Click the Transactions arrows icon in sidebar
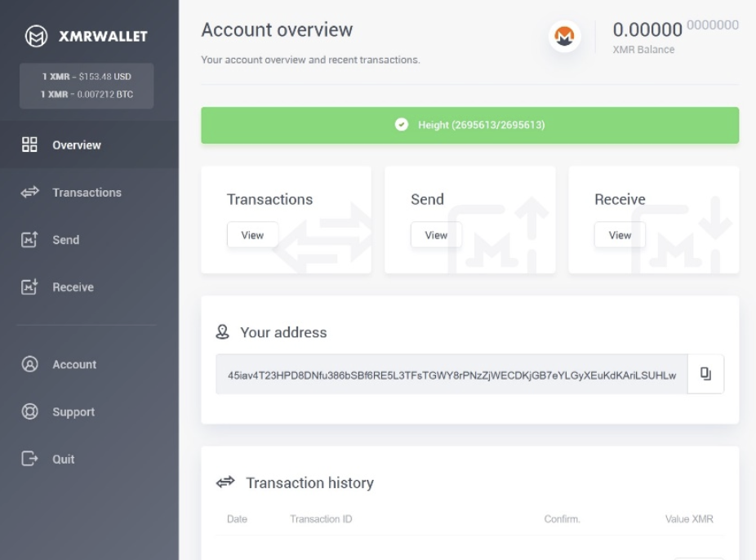The image size is (756, 560). (29, 192)
